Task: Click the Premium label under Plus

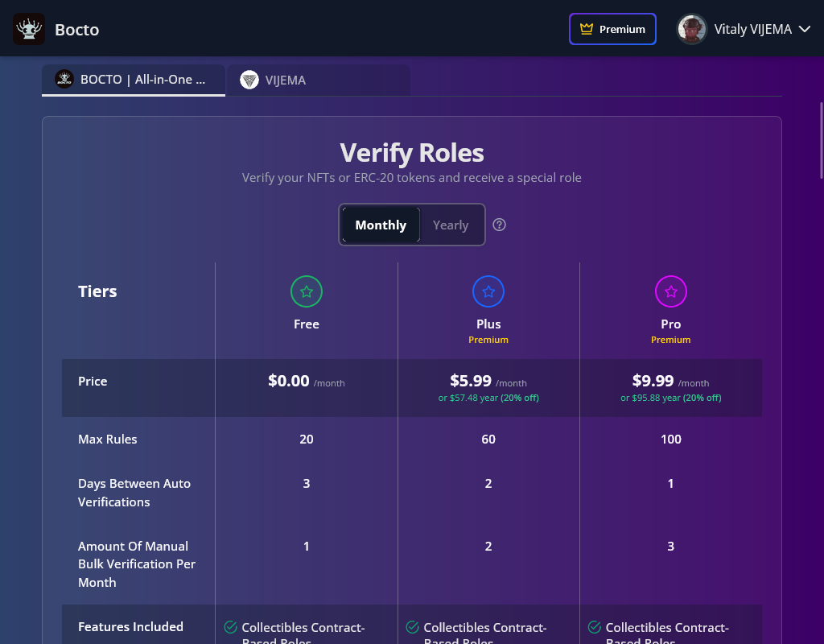Action: 488,340
